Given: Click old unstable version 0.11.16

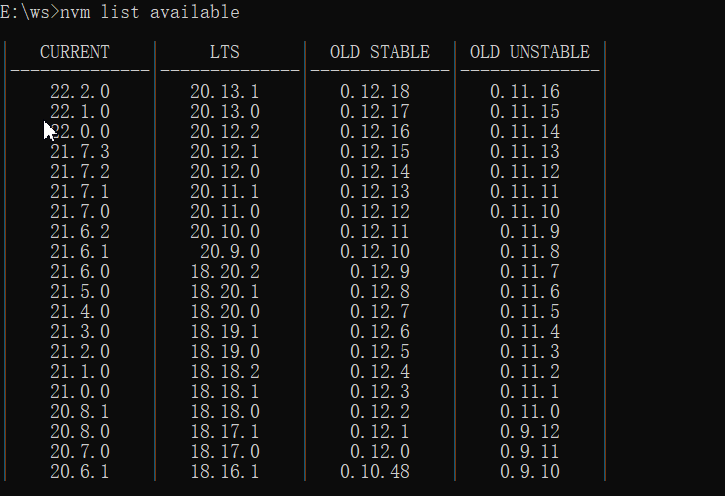Looking at the screenshot, I should coord(525,92).
